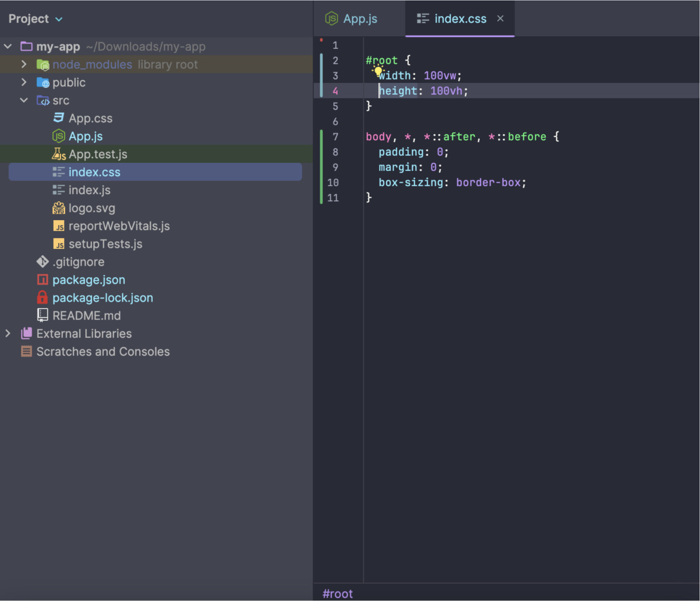Viewport: 700px width, 601px height.
Task: Open package.json from the project tree
Action: coord(88,280)
